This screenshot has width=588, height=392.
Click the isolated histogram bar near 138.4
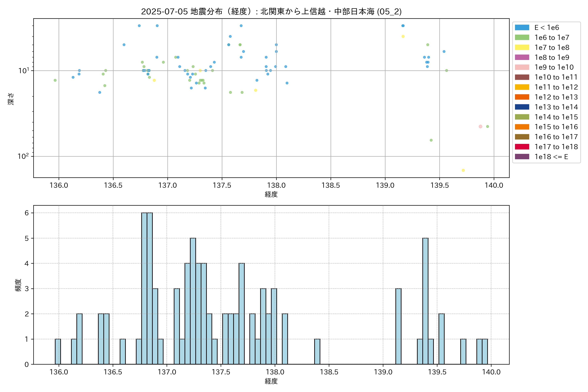(317, 351)
